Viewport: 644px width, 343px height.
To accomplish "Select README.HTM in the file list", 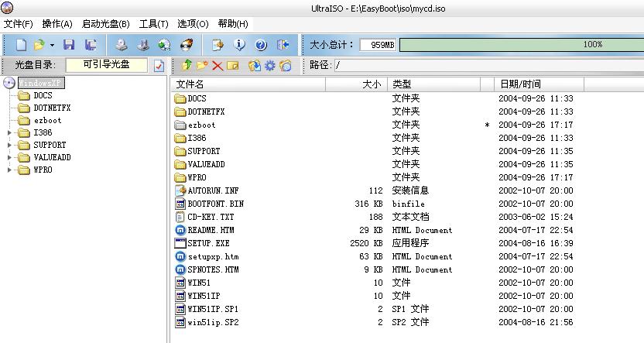I will [x=204, y=230].
